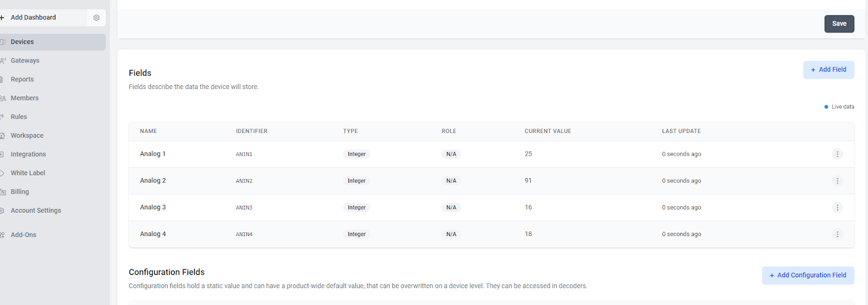Screen dimensions: 868x305
Task: Click the plus icon beside Add Dashboard
Action: [x=2, y=17]
